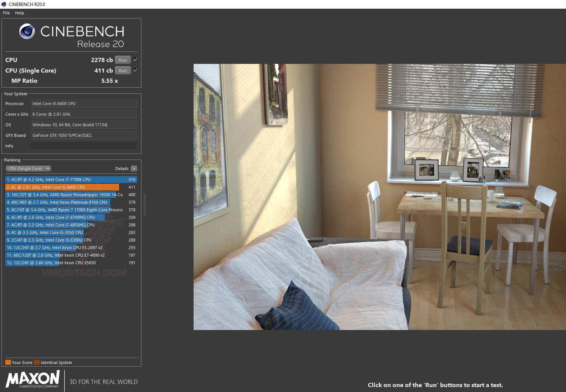Click the side panel resize grip handle
Image resolution: width=566 pixels, height=392 pixels.
(x=144, y=204)
